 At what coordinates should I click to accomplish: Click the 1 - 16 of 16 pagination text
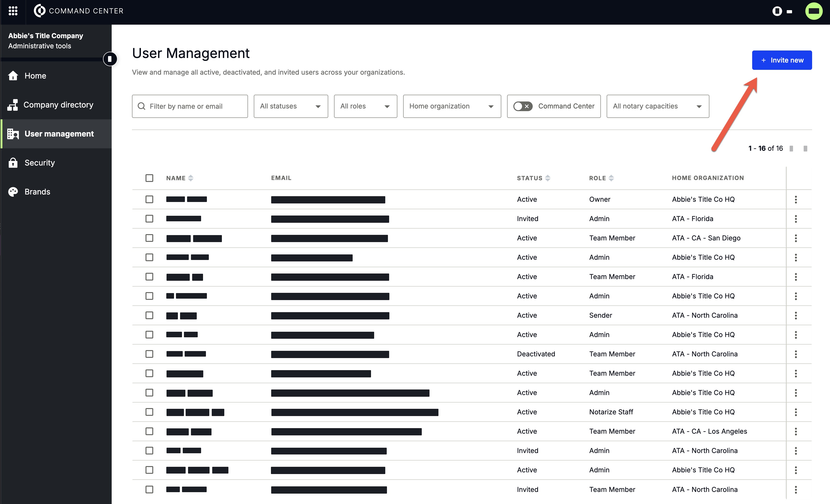765,149
